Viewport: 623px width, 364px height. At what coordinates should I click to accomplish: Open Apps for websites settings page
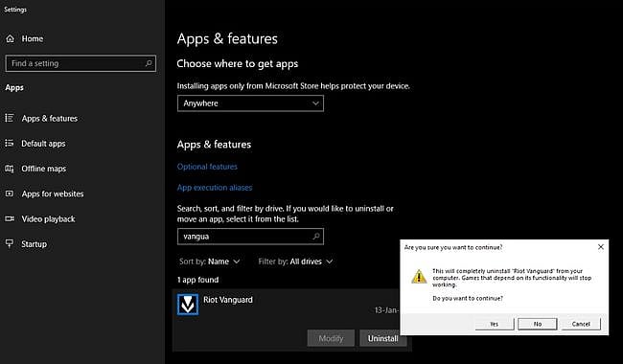pos(53,193)
